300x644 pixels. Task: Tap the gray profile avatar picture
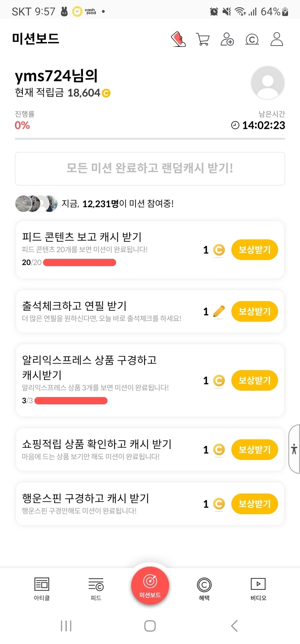click(267, 83)
